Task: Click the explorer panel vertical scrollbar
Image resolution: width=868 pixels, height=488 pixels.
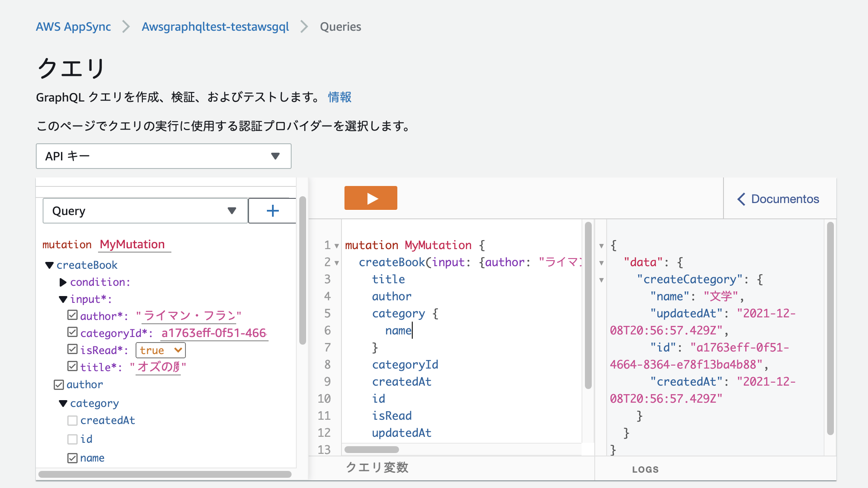Action: (303, 270)
